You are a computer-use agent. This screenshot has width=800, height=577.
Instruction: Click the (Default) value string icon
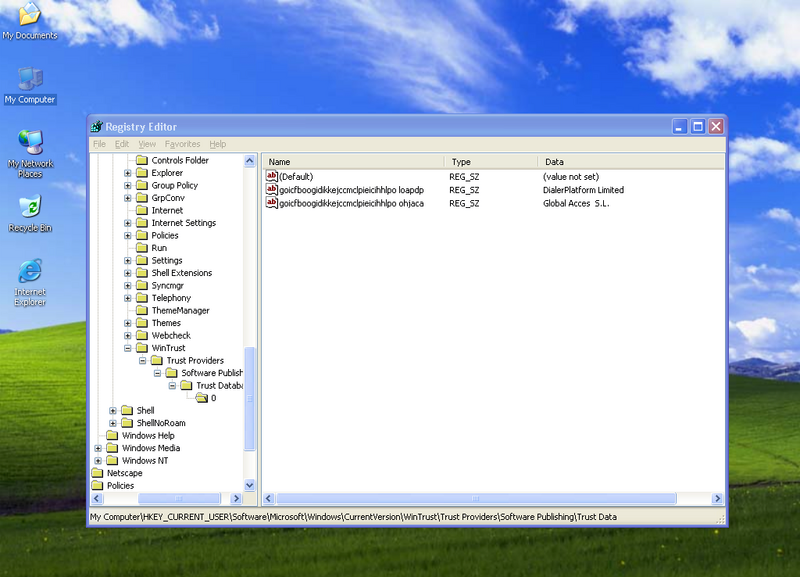271,177
